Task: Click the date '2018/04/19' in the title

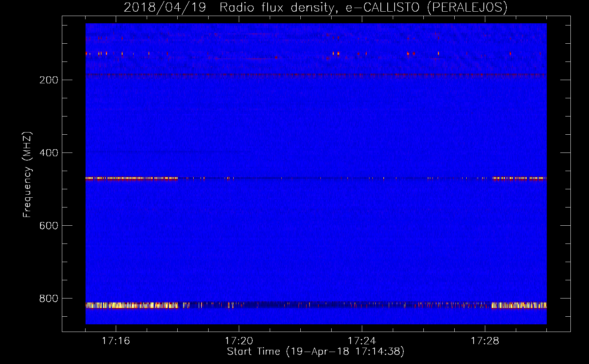Action: pos(165,7)
